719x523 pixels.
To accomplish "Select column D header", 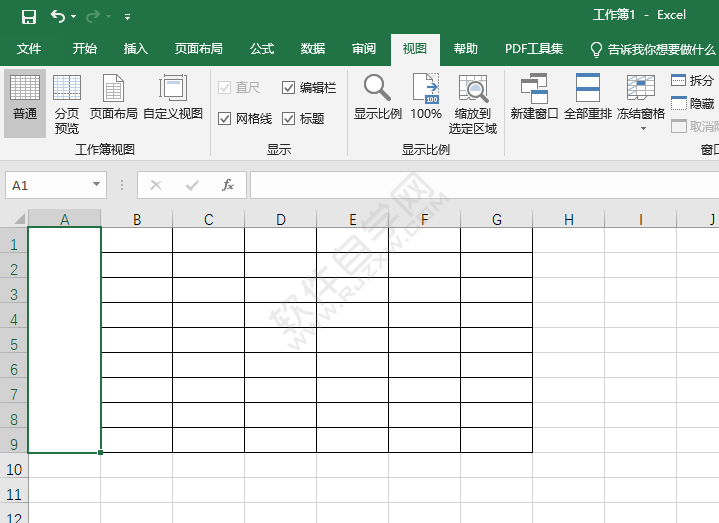I will pos(281,219).
